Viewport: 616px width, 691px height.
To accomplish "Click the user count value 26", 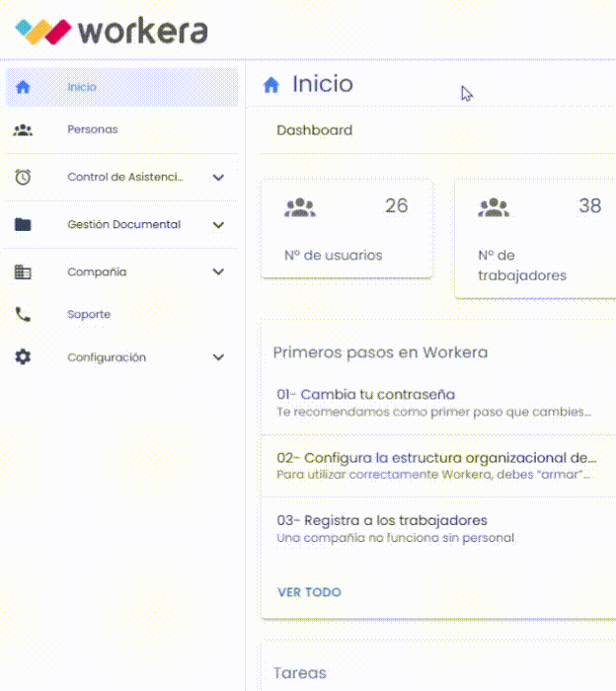I will pyautogui.click(x=397, y=205).
